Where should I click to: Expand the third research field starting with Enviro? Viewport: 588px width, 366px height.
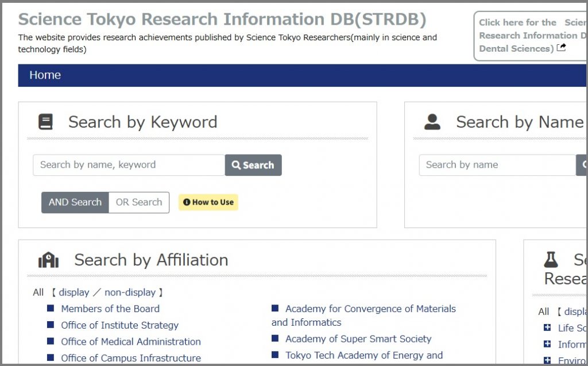[547, 360]
